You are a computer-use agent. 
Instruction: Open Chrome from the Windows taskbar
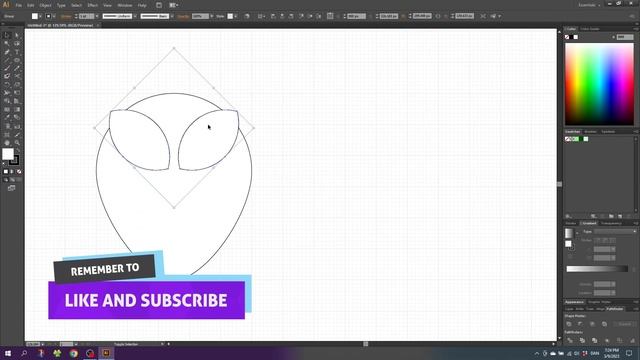(x=73, y=353)
